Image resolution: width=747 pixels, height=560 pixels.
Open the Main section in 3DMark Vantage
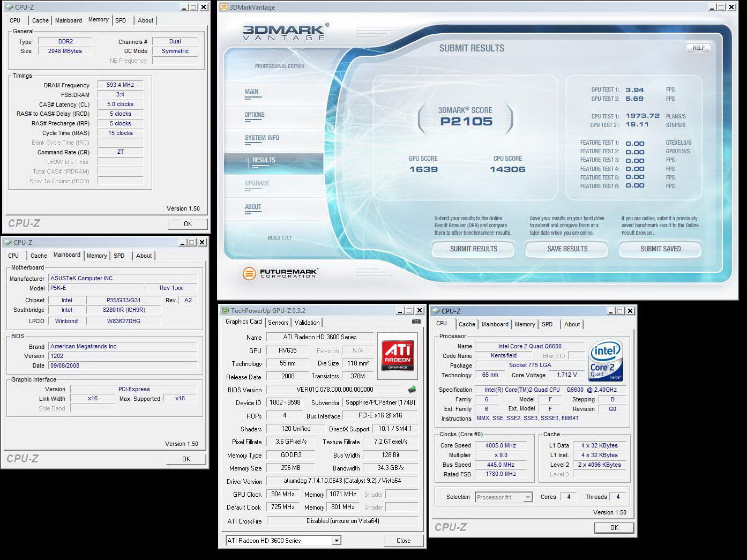[x=252, y=92]
